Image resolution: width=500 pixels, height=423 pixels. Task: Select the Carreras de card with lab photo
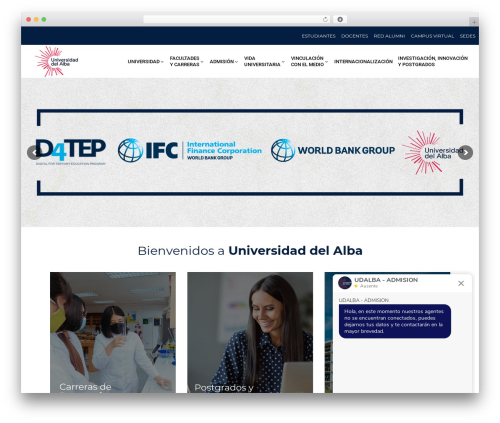click(113, 332)
